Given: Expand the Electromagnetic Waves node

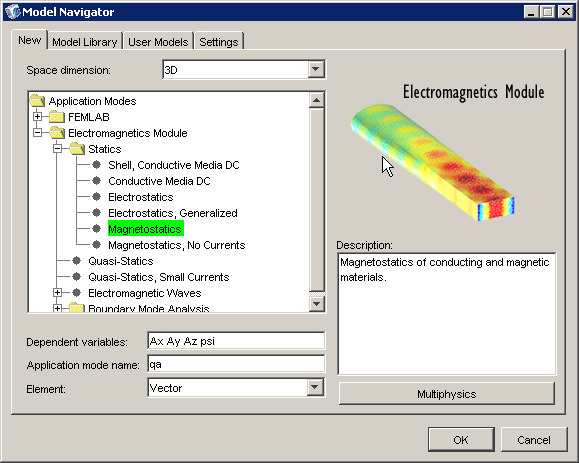Looking at the screenshot, I should (x=57, y=292).
